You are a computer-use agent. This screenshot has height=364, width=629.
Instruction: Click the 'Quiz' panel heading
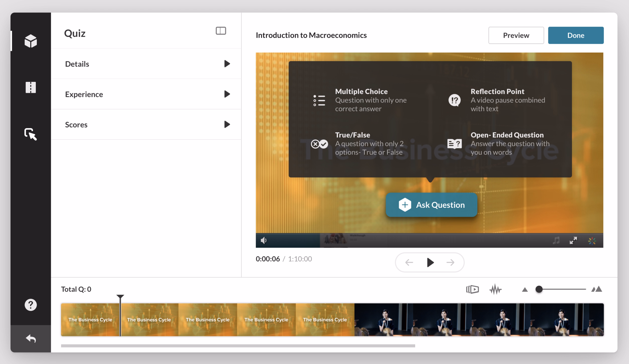tap(75, 33)
